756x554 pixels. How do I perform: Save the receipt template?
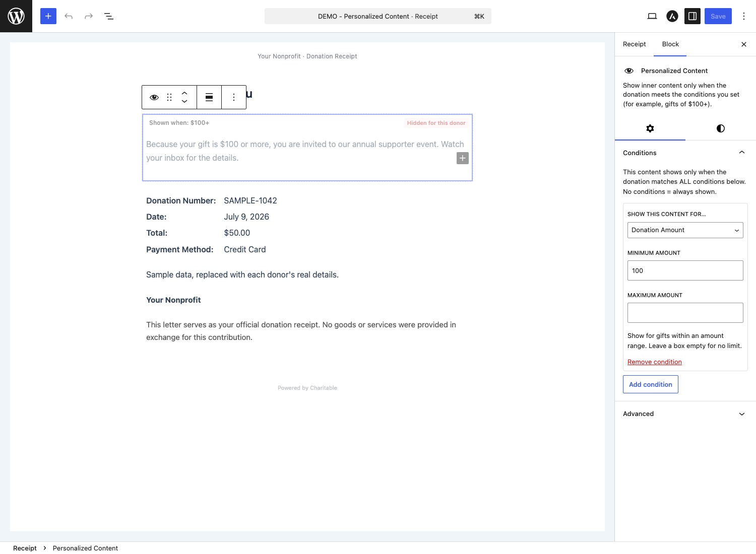point(718,16)
